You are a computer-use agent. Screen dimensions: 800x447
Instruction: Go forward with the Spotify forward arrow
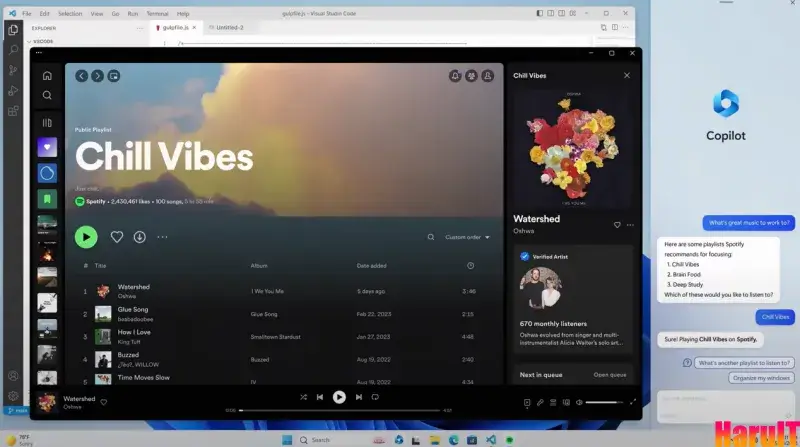pyautogui.click(x=97, y=76)
